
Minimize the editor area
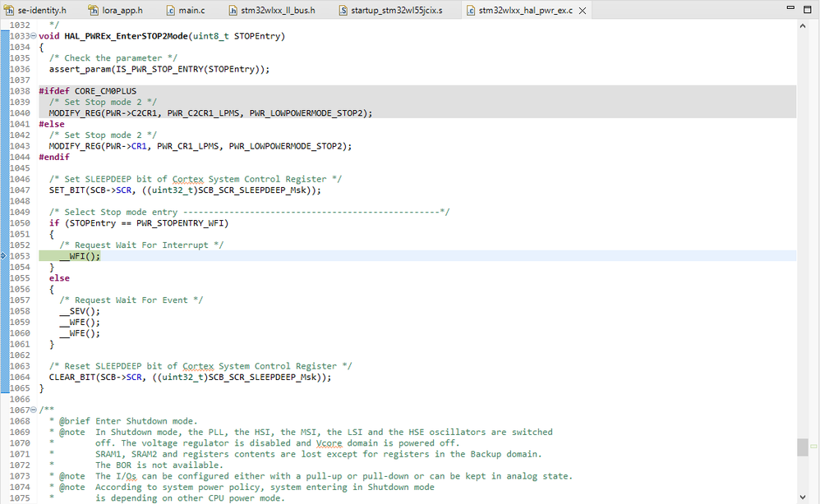click(790, 8)
